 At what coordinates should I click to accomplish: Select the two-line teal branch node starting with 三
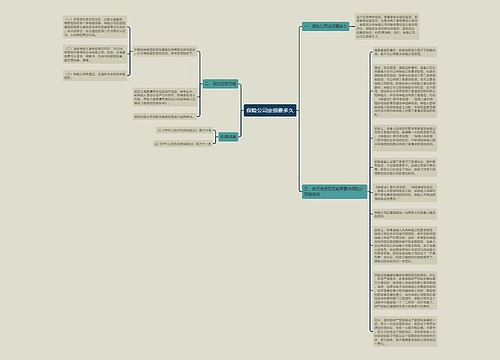tap(334, 191)
